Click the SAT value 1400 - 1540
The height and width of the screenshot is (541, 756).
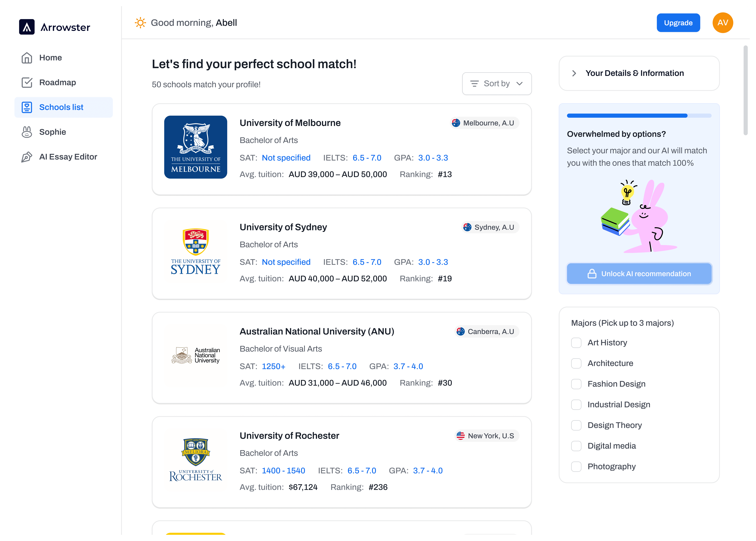tap(283, 471)
